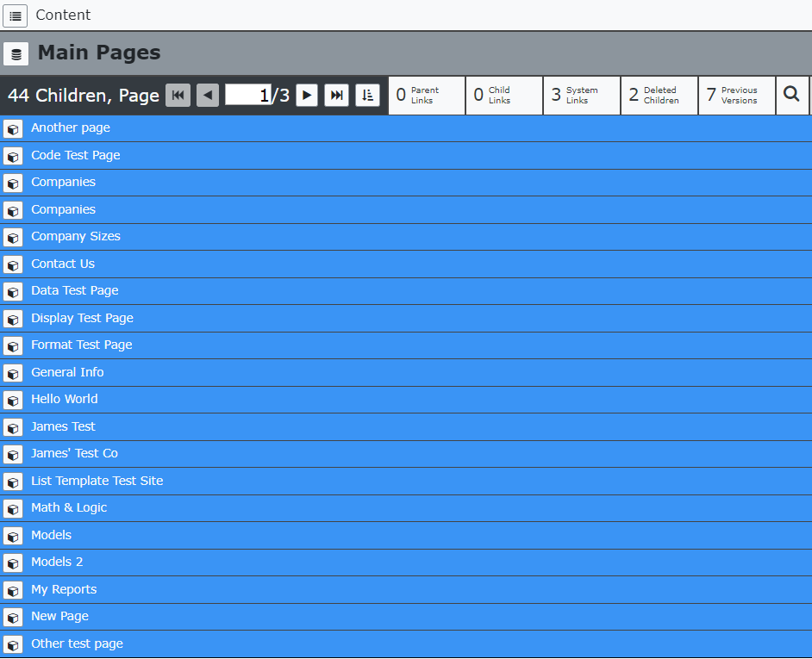Toggle the sort order button
The height and width of the screenshot is (659, 812).
point(368,96)
